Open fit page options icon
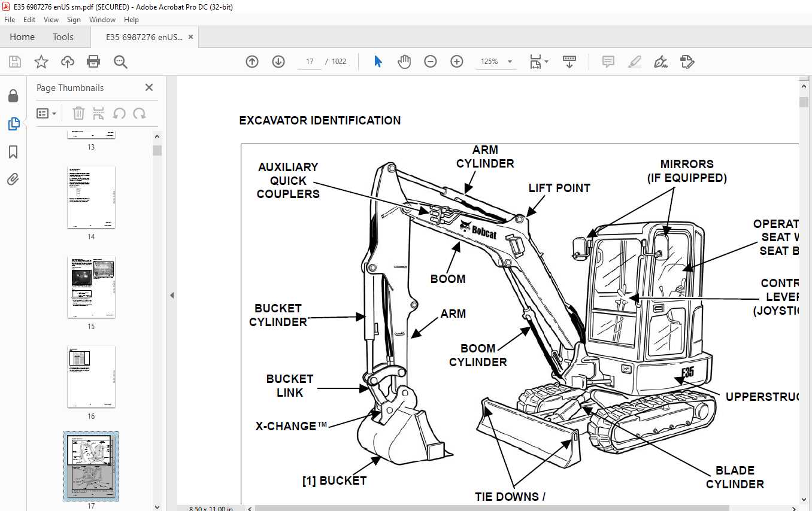812x511 pixels. point(538,62)
